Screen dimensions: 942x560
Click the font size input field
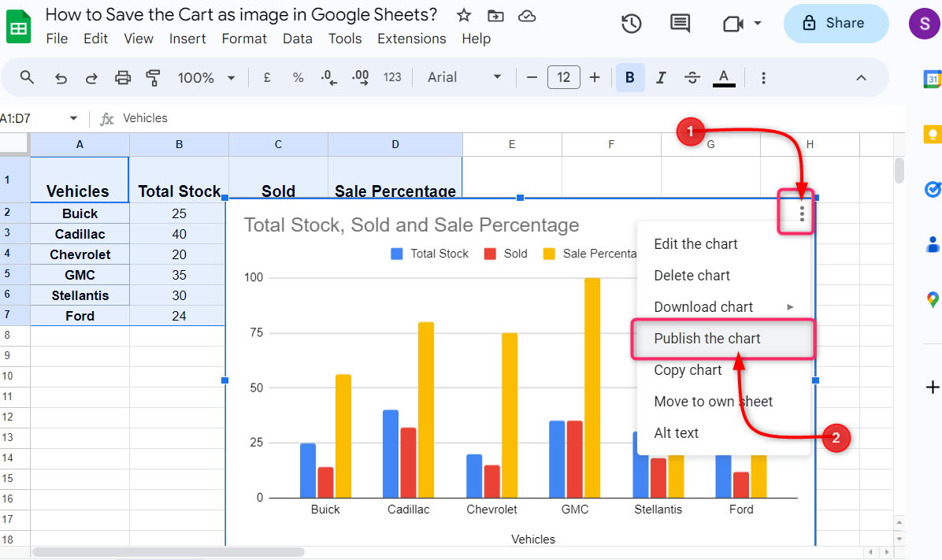(x=563, y=77)
